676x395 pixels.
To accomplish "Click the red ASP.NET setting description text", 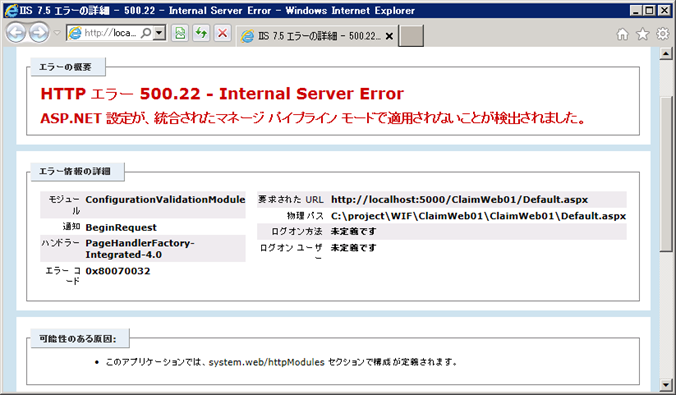I will point(313,118).
